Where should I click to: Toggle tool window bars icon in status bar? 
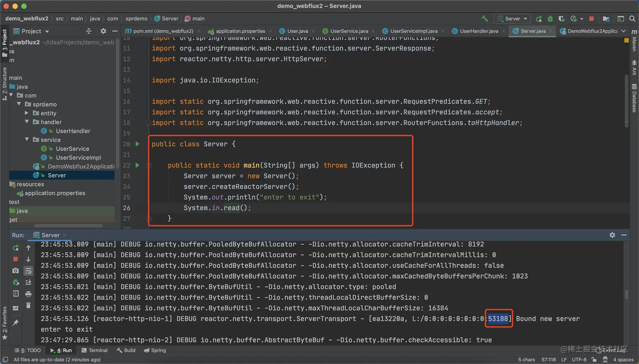click(x=5, y=359)
